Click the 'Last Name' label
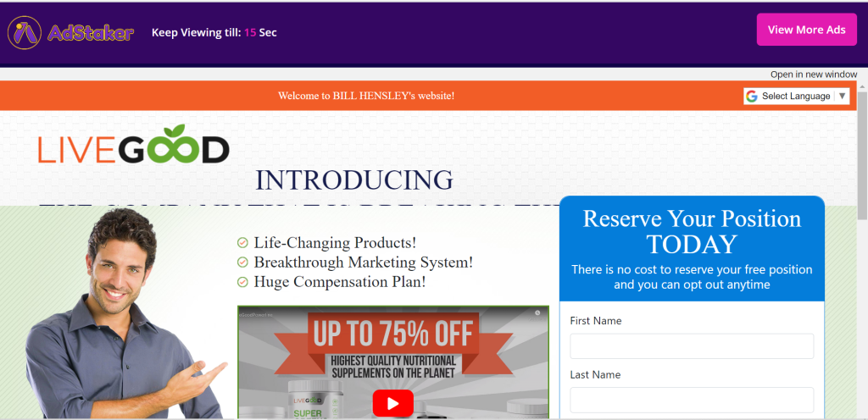The width and height of the screenshot is (868, 420). pyautogui.click(x=595, y=374)
